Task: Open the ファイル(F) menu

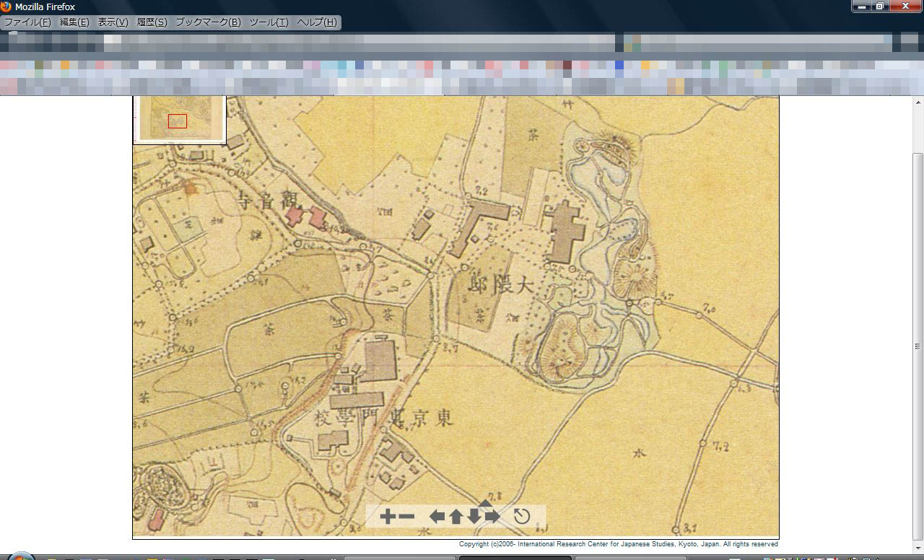Action: point(27,22)
